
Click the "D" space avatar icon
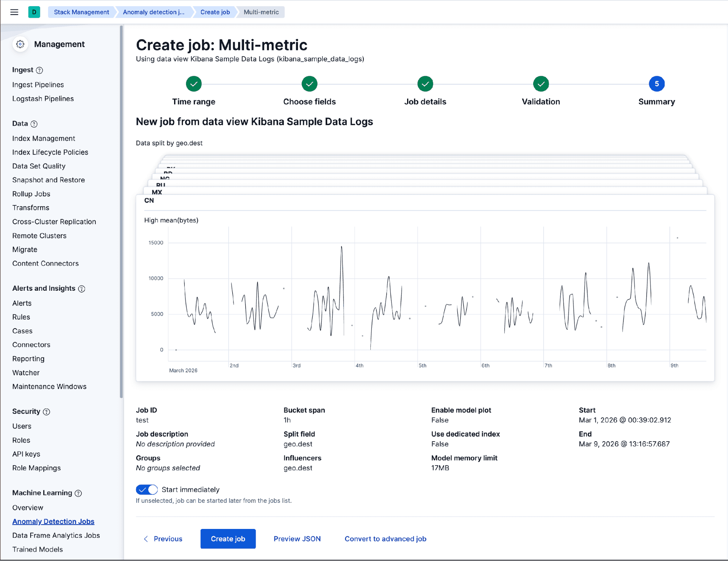[x=34, y=12]
